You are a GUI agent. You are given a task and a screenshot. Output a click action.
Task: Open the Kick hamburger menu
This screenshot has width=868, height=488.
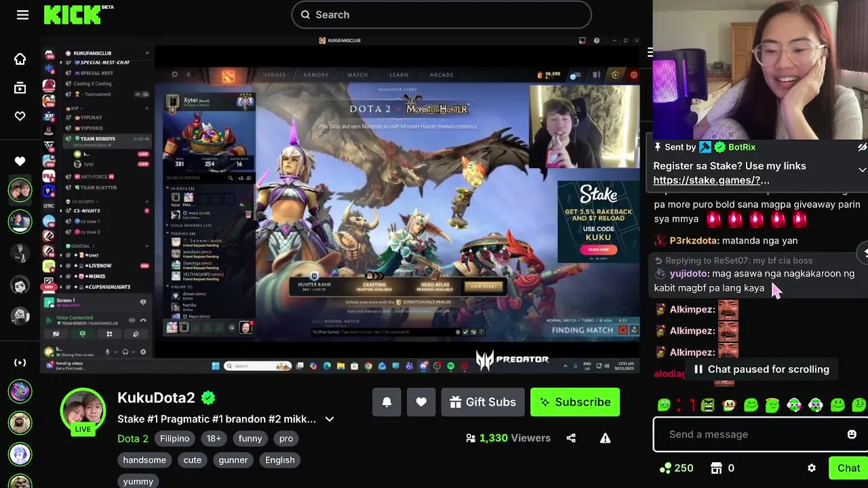[x=22, y=15]
